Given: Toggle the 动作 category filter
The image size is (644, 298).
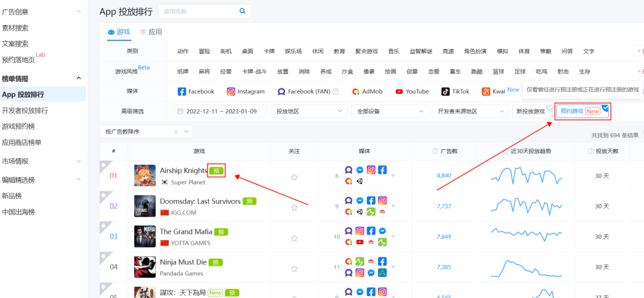Looking at the screenshot, I should pyautogui.click(x=183, y=51).
